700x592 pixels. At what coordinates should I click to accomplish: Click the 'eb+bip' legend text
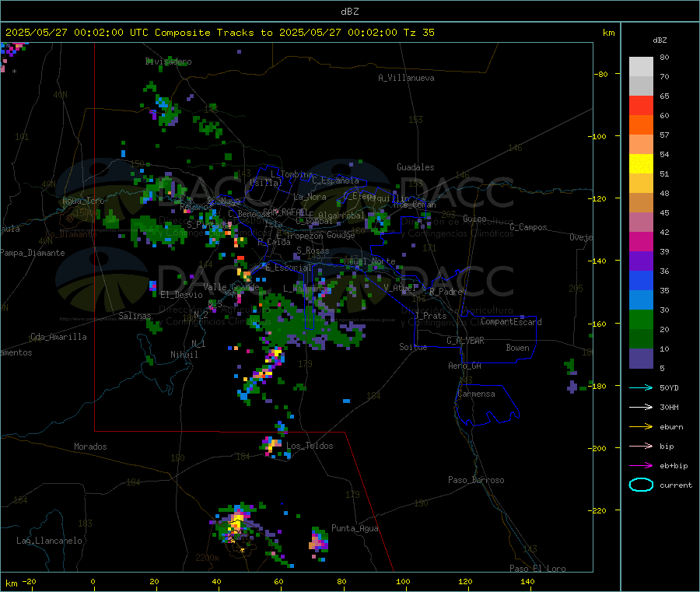(674, 466)
